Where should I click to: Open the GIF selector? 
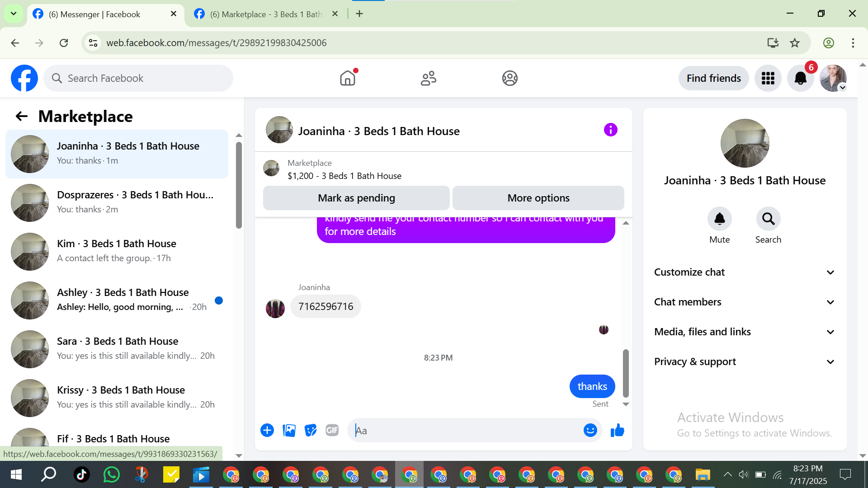coord(332,431)
